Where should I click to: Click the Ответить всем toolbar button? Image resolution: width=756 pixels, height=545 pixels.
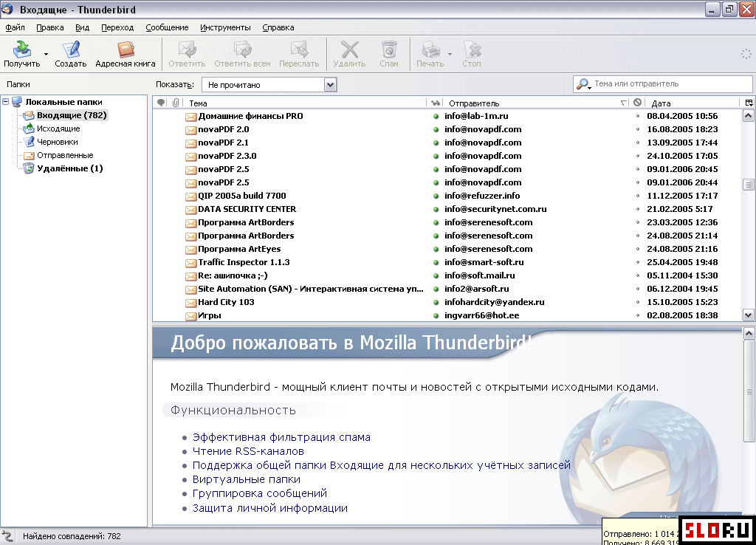click(x=242, y=54)
